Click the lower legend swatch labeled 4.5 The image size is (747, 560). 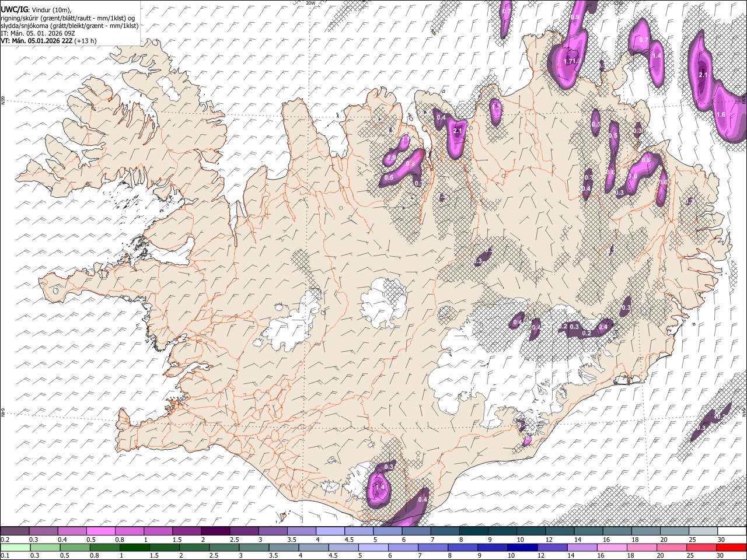(x=343, y=547)
